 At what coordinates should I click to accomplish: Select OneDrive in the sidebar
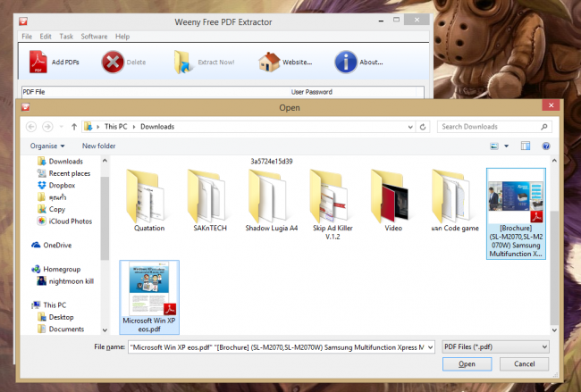[x=52, y=245]
